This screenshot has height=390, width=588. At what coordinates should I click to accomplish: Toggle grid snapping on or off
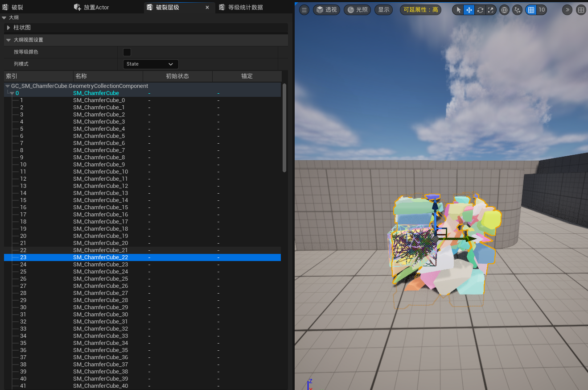point(531,10)
